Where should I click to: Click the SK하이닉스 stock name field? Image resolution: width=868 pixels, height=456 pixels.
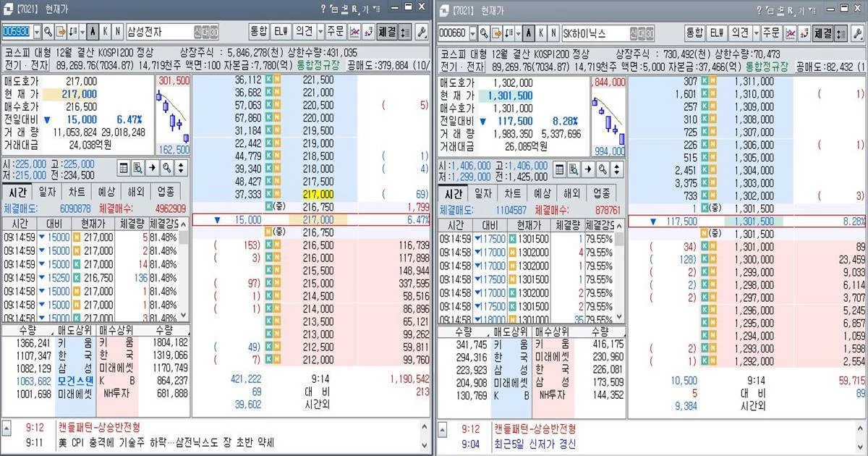[608, 33]
